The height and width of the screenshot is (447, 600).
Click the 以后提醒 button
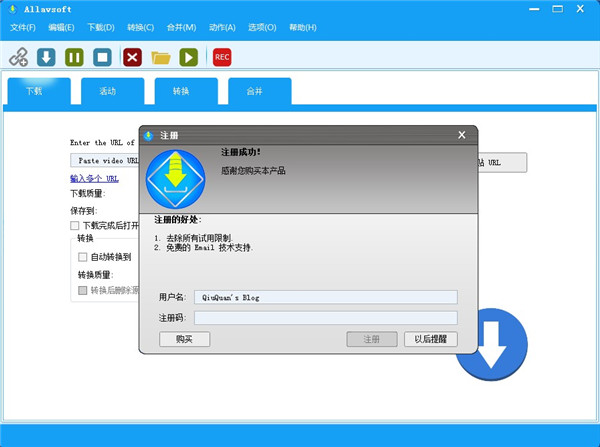pos(431,339)
